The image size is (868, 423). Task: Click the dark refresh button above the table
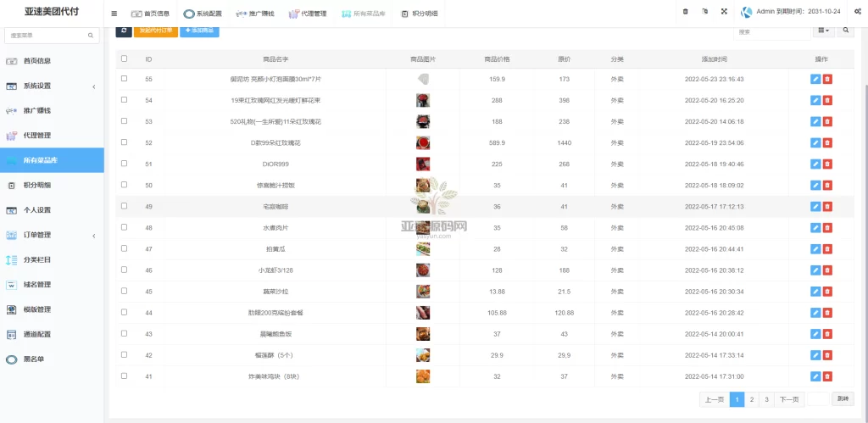coord(124,31)
